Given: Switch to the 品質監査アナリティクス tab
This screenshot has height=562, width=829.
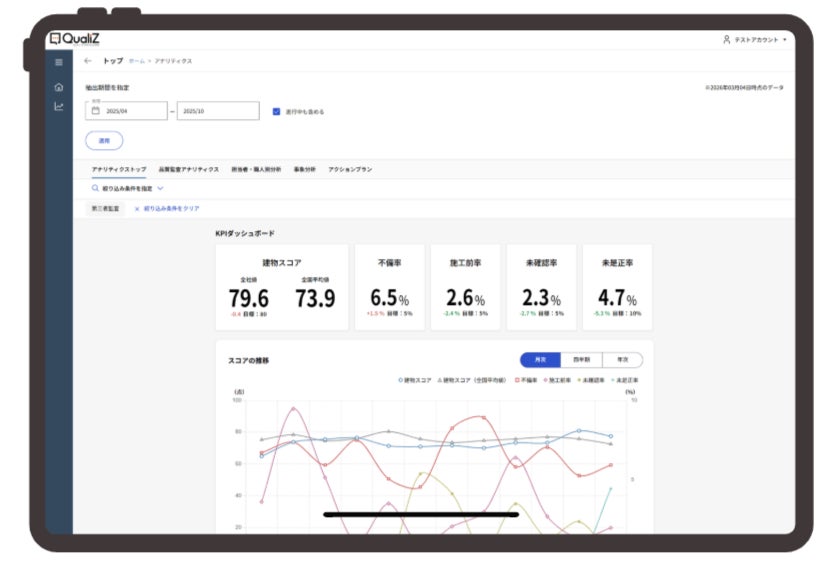Looking at the screenshot, I should [189, 169].
